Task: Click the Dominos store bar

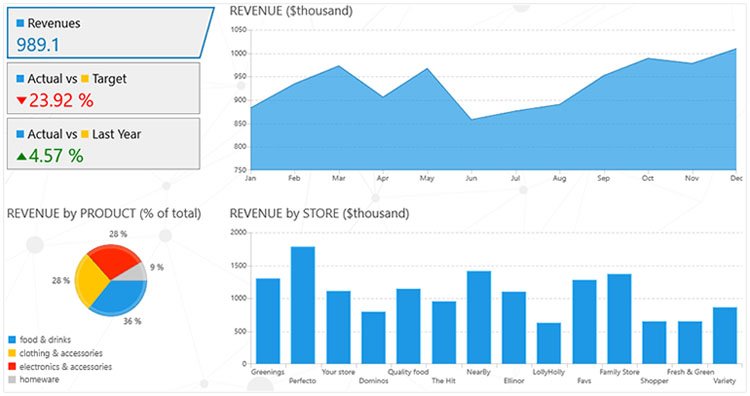Action: (373, 338)
